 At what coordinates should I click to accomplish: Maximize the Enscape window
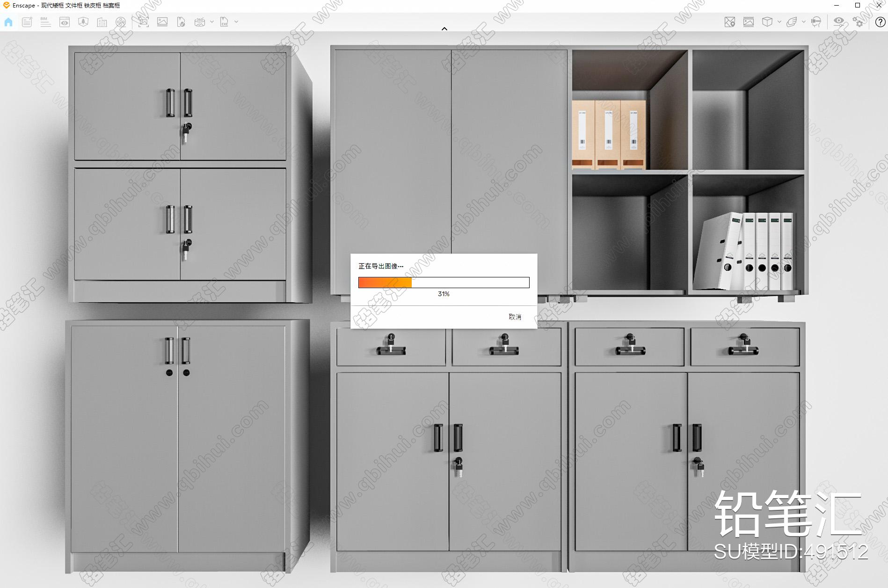(x=858, y=6)
